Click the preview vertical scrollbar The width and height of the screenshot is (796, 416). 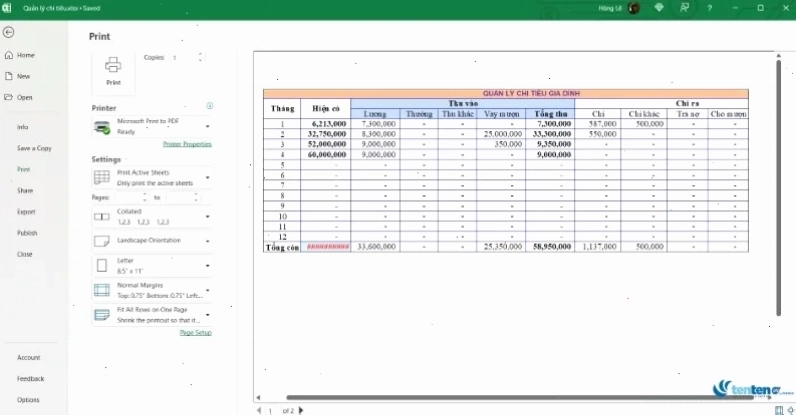[x=778, y=188]
